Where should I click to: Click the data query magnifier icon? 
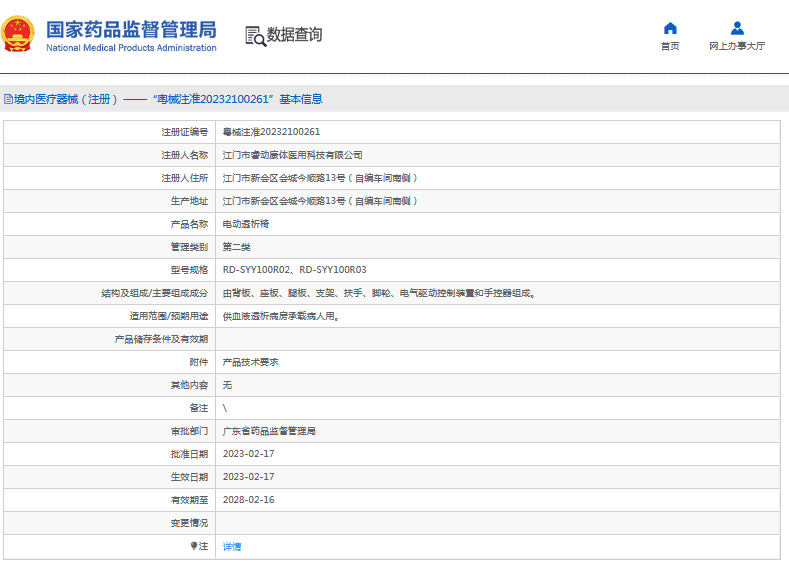(x=256, y=36)
